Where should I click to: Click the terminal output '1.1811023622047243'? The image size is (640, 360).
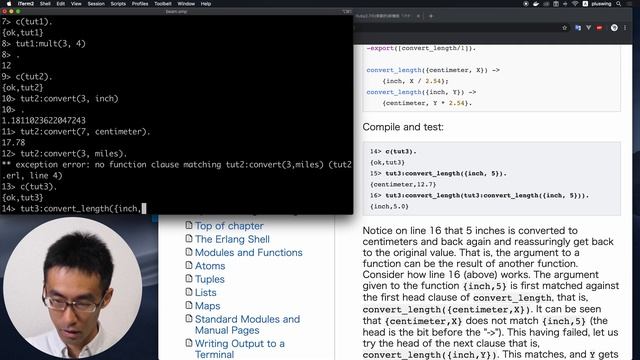(44, 120)
